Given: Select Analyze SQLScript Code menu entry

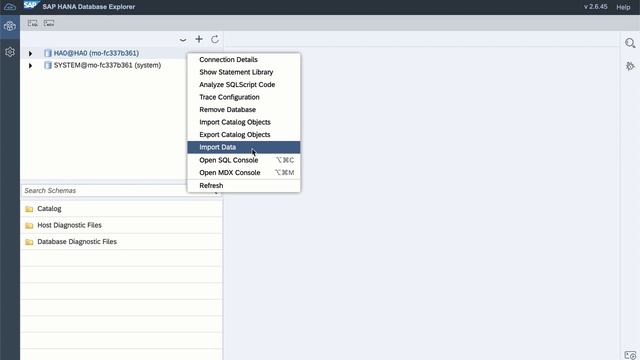Looking at the screenshot, I should click(x=244, y=84).
